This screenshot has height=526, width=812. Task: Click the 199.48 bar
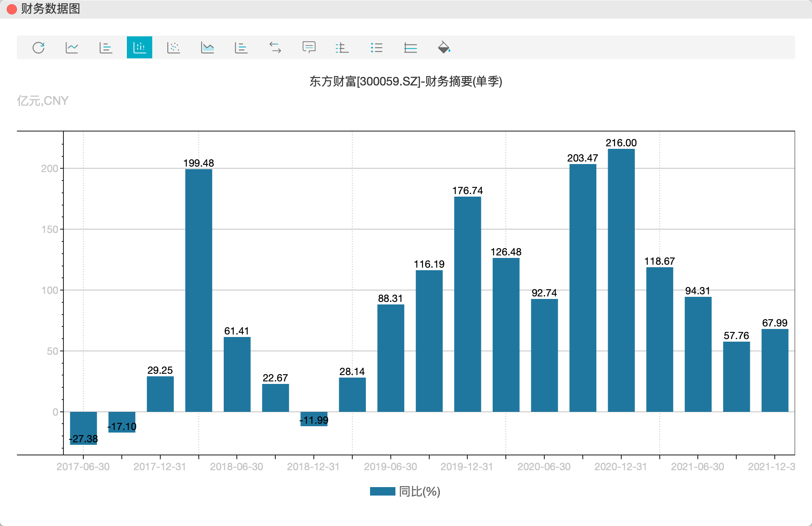[198, 290]
